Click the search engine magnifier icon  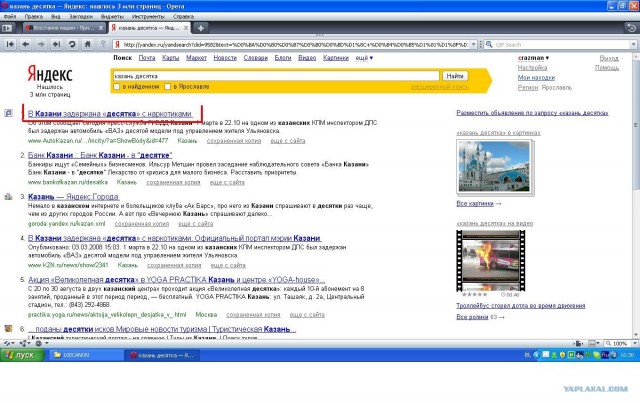coord(489,44)
